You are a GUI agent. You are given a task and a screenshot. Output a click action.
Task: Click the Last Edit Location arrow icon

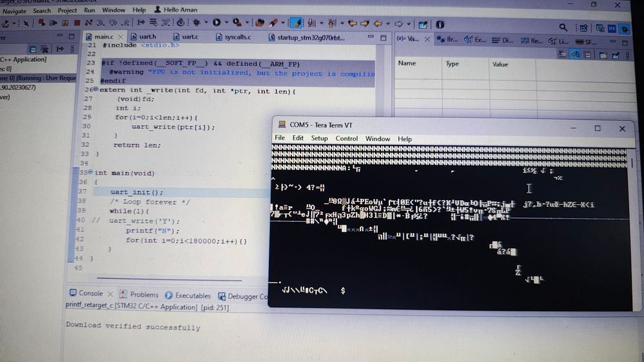352,24
